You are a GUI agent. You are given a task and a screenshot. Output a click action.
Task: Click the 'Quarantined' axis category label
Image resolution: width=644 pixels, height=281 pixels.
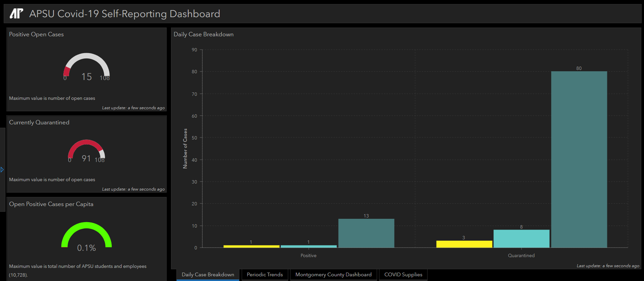[x=521, y=255]
